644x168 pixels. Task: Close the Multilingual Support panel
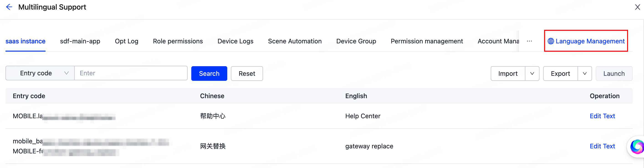pyautogui.click(x=637, y=7)
